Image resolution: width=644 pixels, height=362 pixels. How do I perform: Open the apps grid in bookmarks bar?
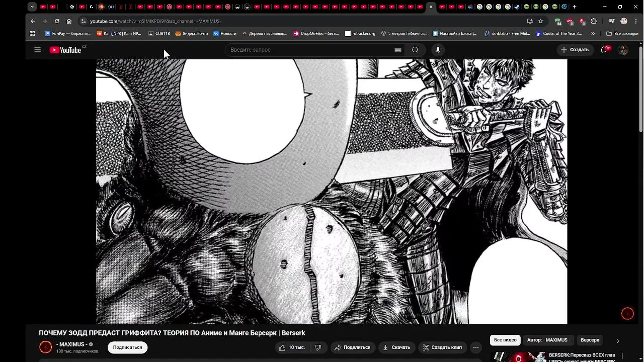[x=33, y=34]
